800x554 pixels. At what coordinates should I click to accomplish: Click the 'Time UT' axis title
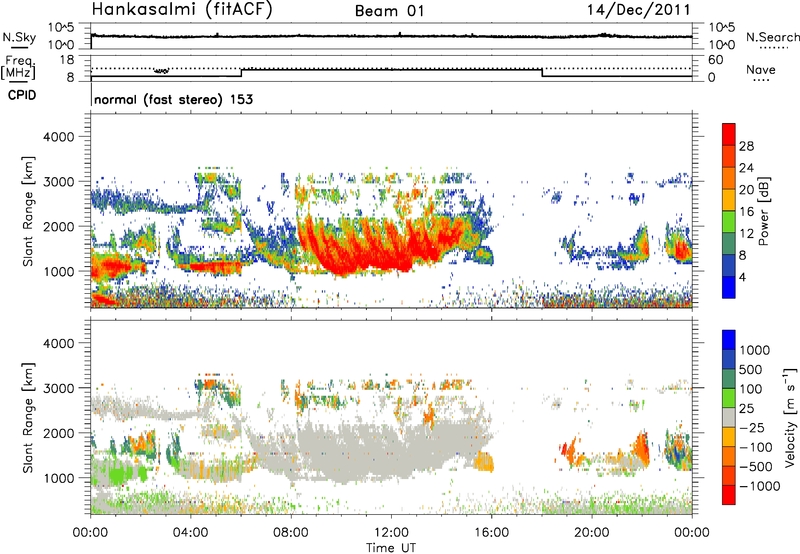(391, 548)
